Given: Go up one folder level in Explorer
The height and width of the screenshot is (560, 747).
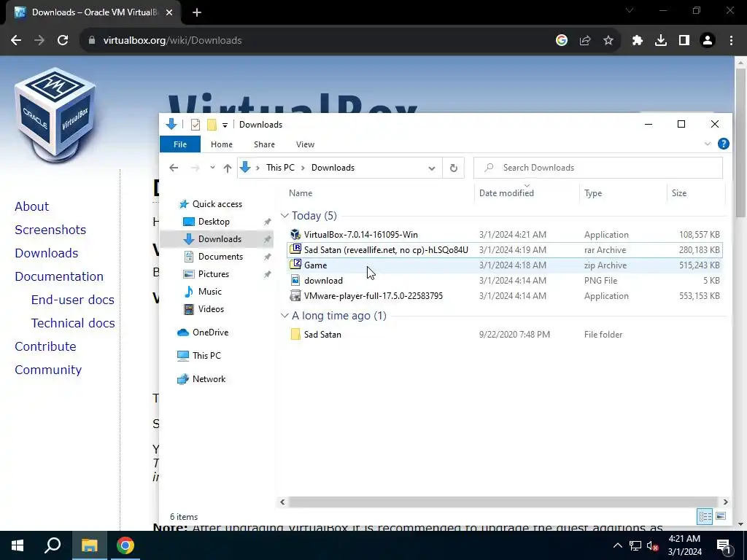Looking at the screenshot, I should (x=228, y=168).
